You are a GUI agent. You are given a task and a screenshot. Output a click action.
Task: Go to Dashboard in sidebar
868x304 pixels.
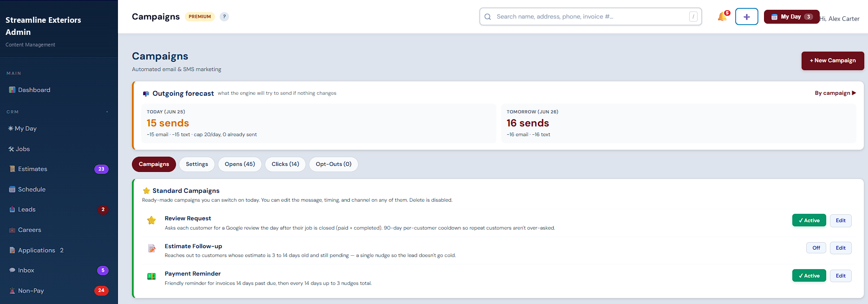(x=59, y=90)
